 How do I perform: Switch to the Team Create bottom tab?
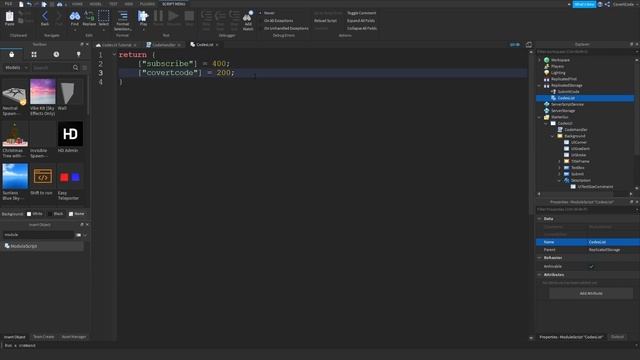(x=43, y=337)
